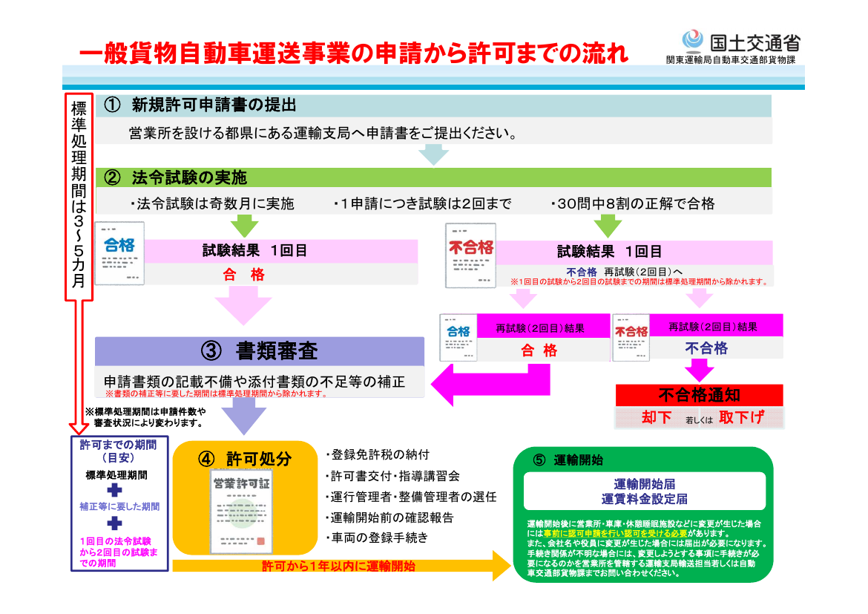Click the red 合 格 retest result
The width and height of the screenshot is (868, 614).
(x=539, y=350)
